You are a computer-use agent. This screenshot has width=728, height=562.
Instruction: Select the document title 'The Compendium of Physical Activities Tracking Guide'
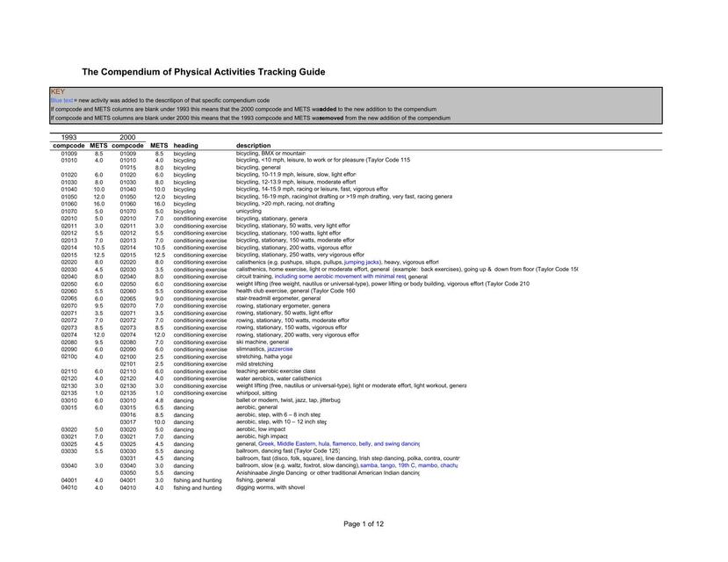[202, 71]
